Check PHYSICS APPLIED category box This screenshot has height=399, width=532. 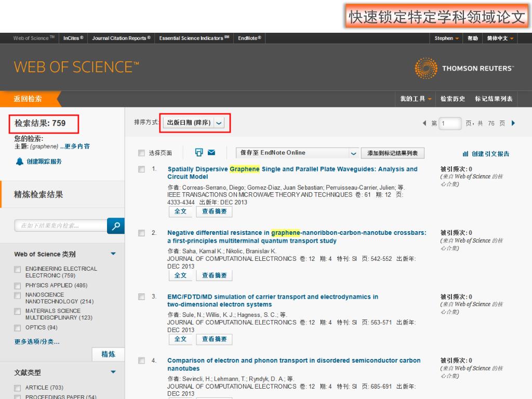[17, 286]
